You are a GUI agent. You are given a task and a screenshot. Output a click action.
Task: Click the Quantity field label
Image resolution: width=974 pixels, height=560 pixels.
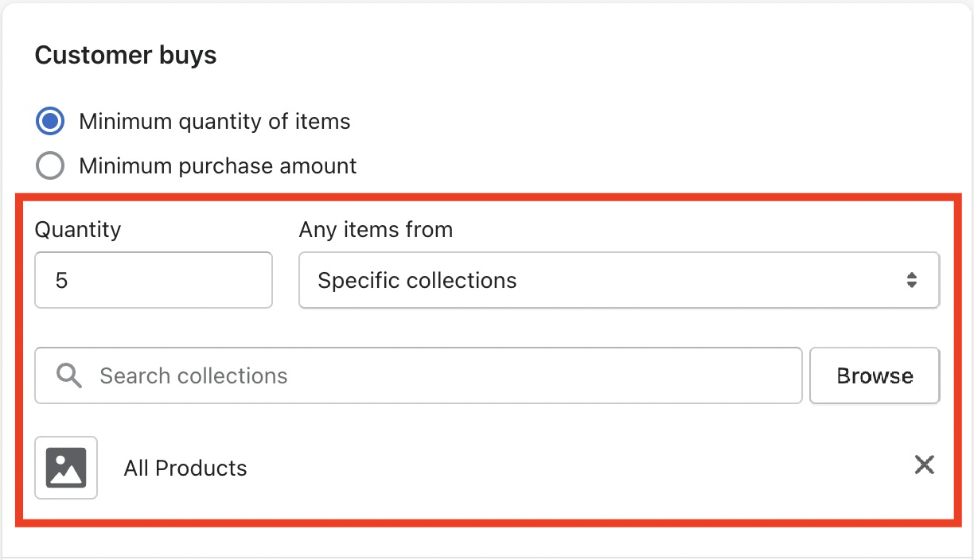[78, 230]
